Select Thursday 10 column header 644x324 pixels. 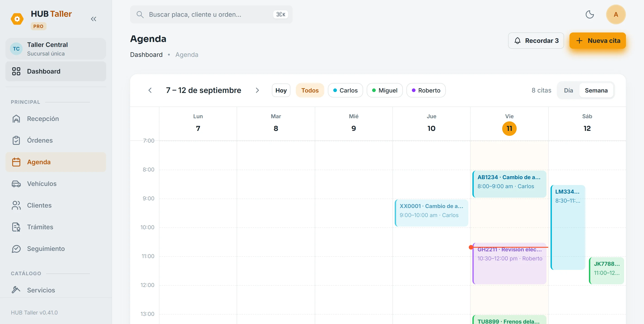click(x=431, y=124)
